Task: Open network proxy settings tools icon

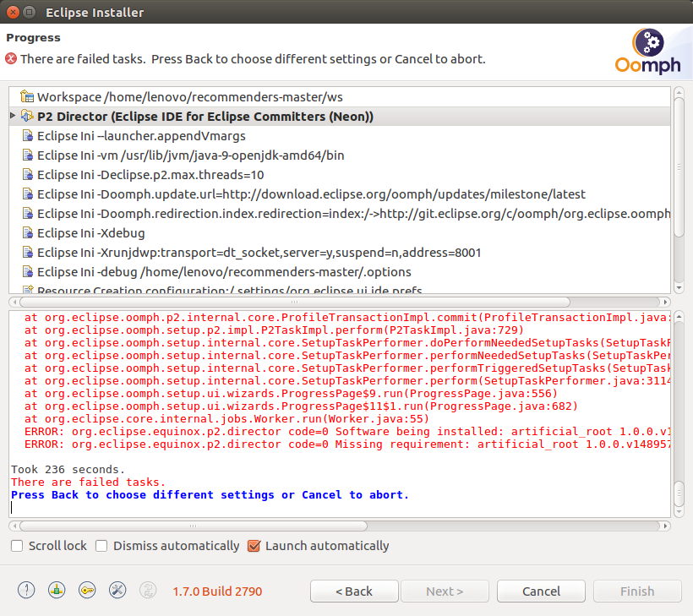Action: click(117, 590)
